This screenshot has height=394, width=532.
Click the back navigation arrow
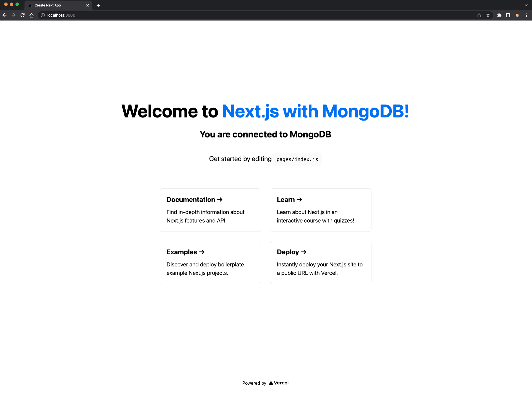[5, 15]
